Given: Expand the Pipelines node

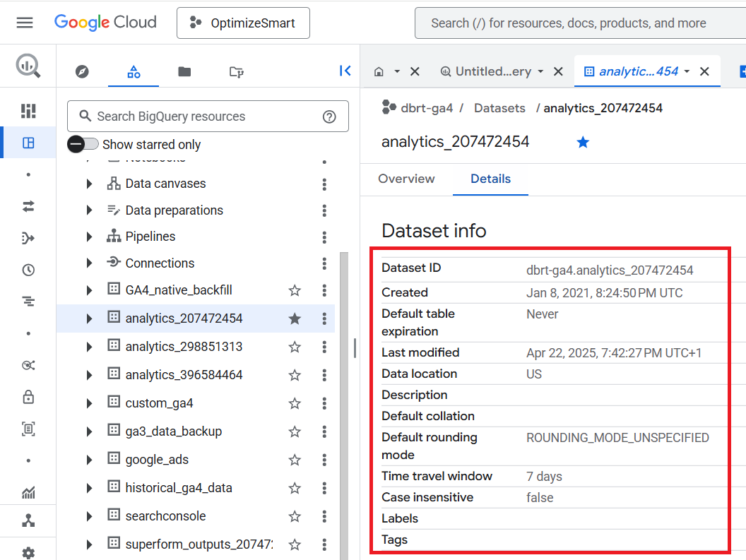Looking at the screenshot, I should click(x=89, y=237).
